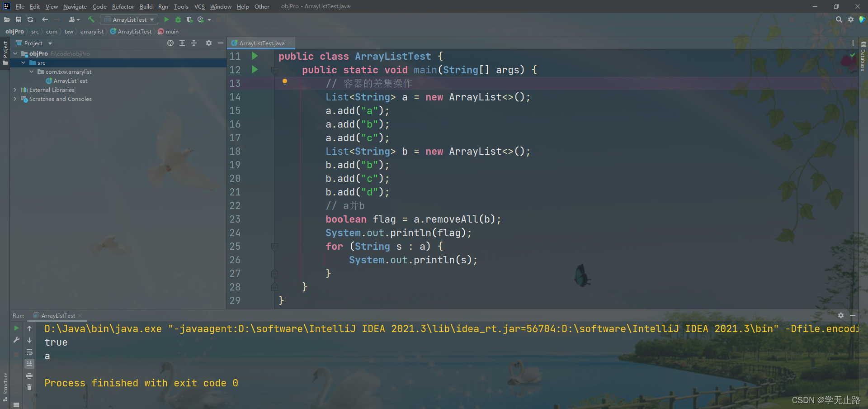Click the Up the Stack Trace arrow
Viewport: 868px width, 409px height.
pos(29,328)
